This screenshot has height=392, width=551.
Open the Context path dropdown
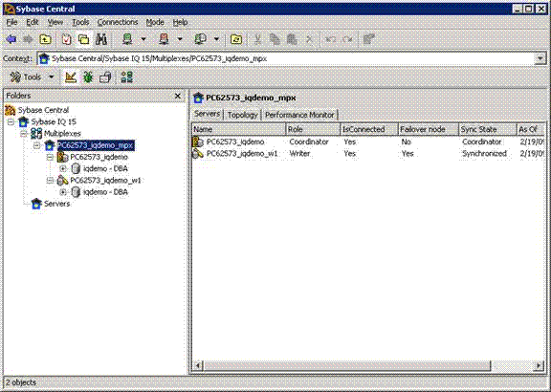[540, 58]
